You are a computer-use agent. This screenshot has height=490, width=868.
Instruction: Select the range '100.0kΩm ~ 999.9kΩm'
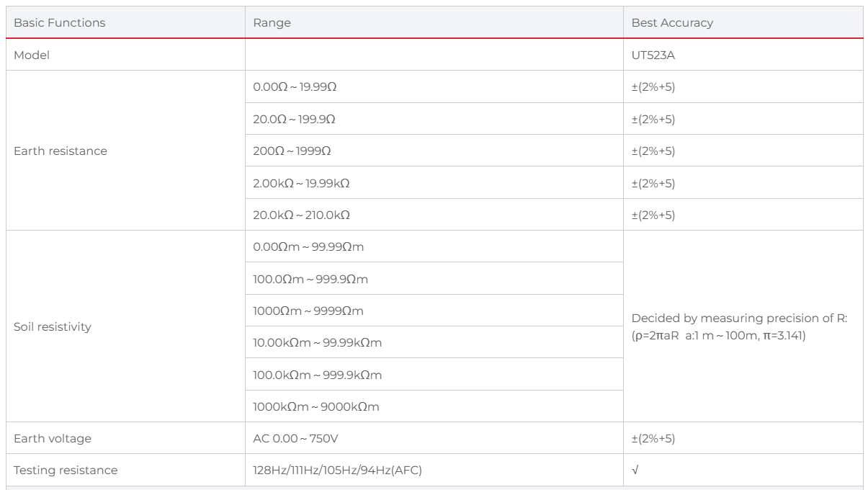(317, 375)
